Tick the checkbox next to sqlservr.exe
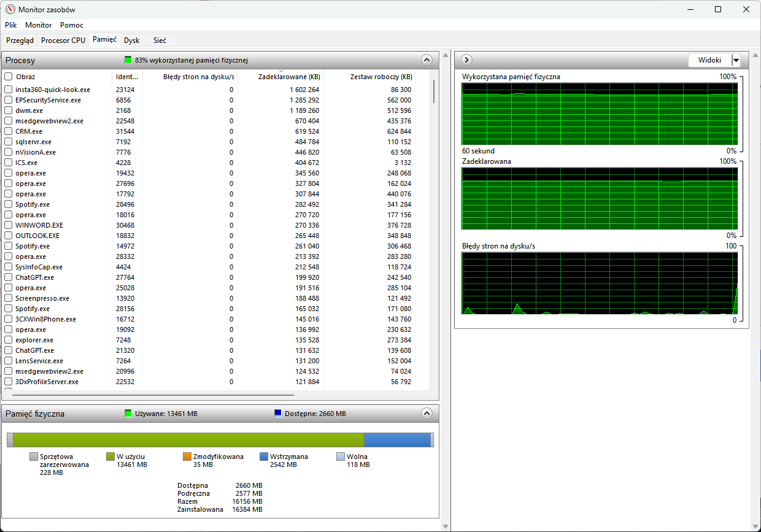This screenshot has width=761, height=532. (9, 142)
